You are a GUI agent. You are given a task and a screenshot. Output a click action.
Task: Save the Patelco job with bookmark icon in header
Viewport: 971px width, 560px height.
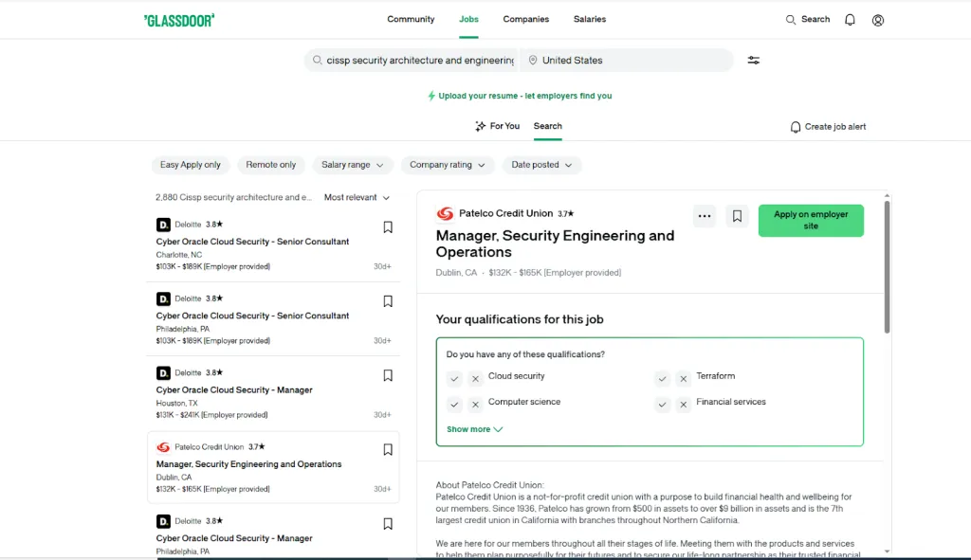click(737, 216)
